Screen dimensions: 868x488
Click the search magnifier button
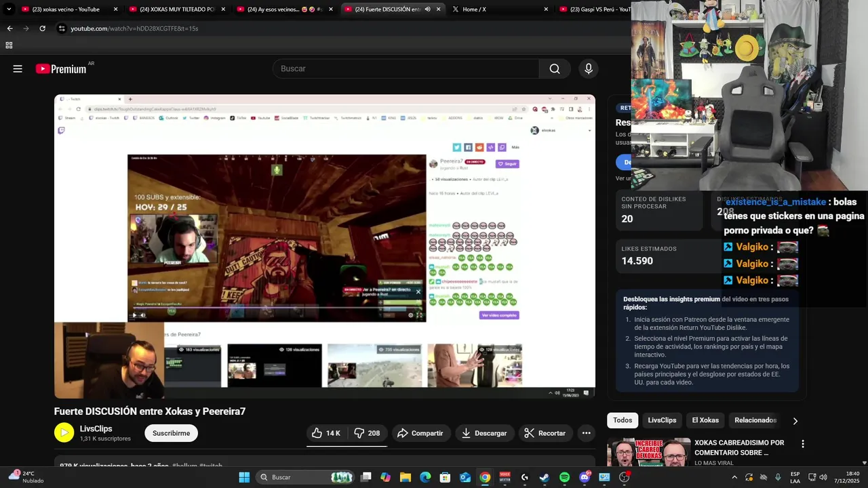pyautogui.click(x=555, y=68)
